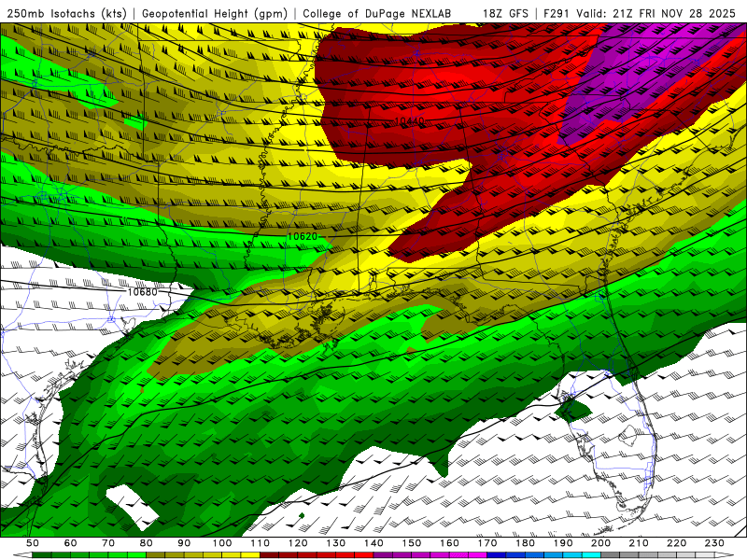Pick the bright red swatch ending at 140

(364, 555)
